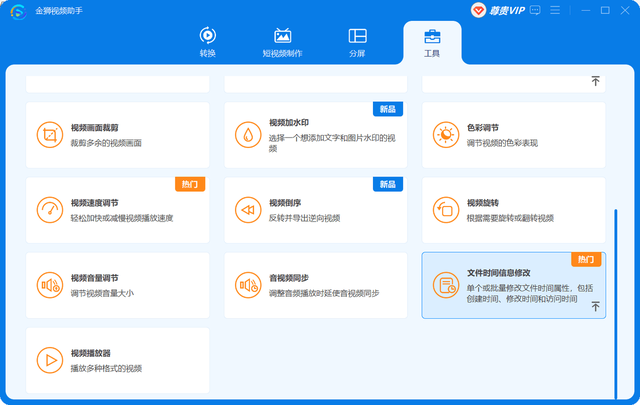Image resolution: width=640 pixels, height=405 pixels.
Task: Click the 音视频同步 sync icon
Action: pos(248,285)
